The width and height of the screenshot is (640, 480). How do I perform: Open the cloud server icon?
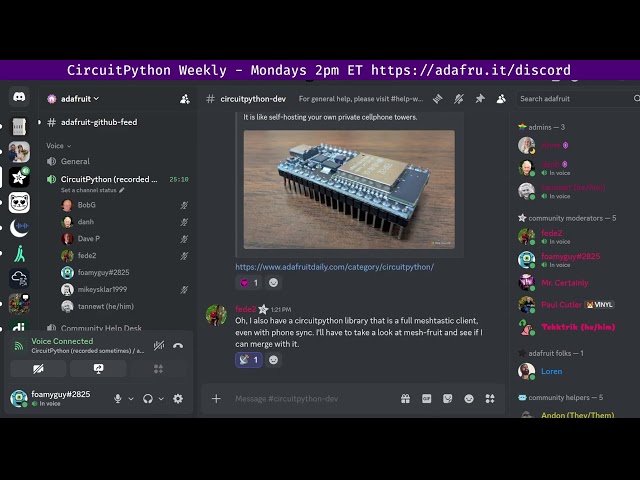(19, 279)
